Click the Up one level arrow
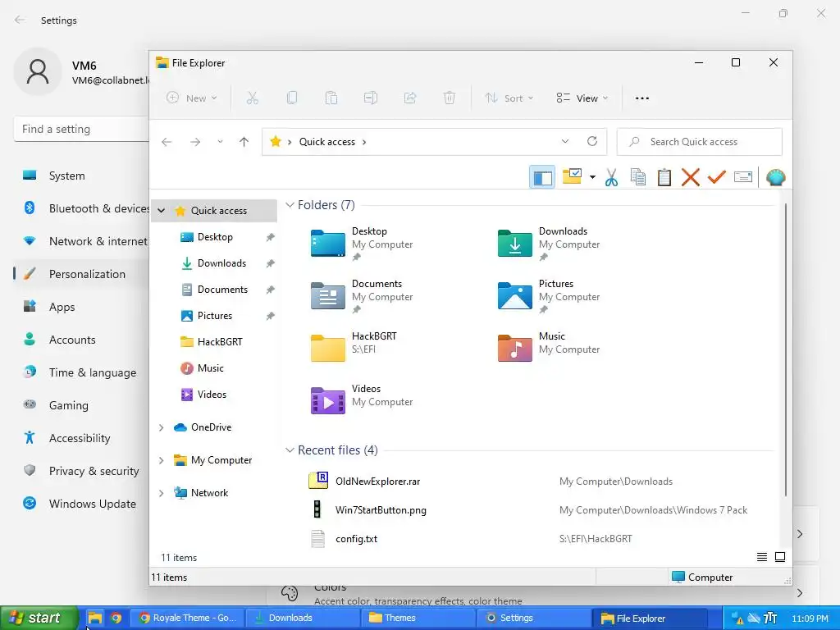840x630 pixels. pyautogui.click(x=244, y=142)
